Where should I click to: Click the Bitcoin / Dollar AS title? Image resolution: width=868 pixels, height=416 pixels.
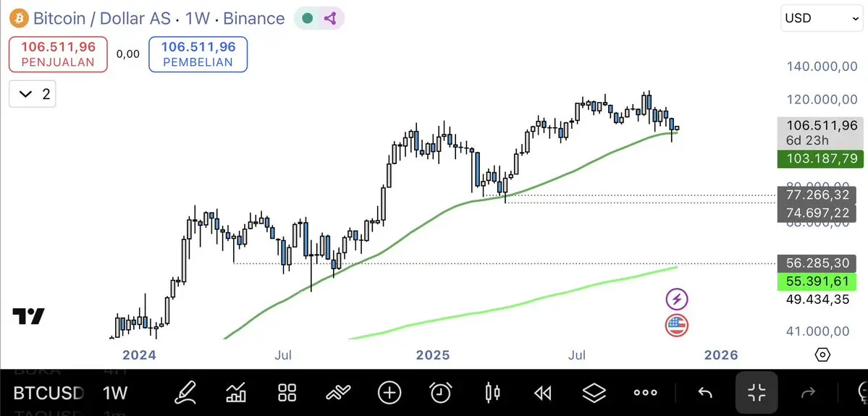point(101,18)
